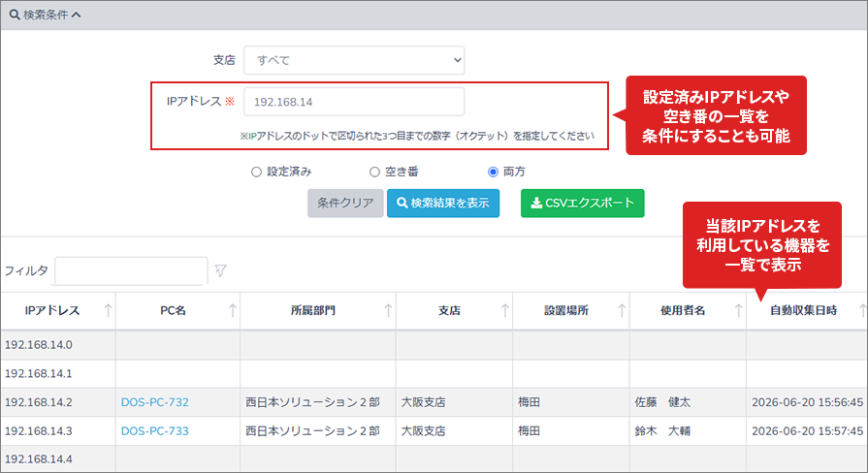Click 大阪支店 in the DOS-PC-733 row
This screenshot has height=473, width=868.
coord(424,431)
